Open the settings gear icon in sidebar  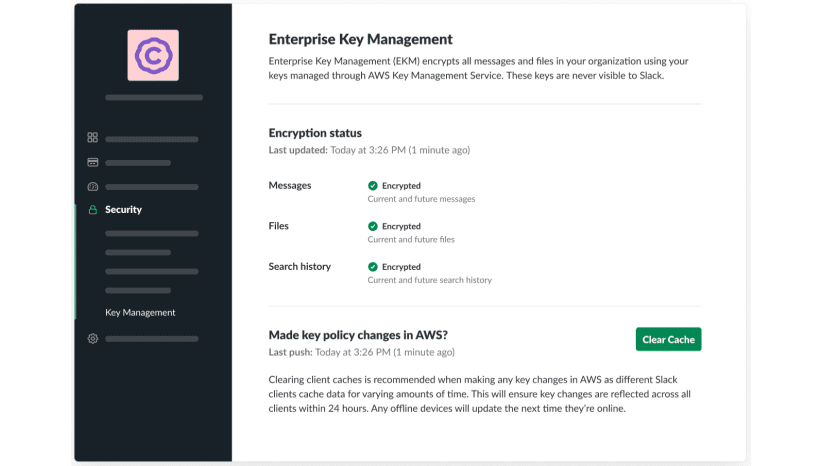93,338
